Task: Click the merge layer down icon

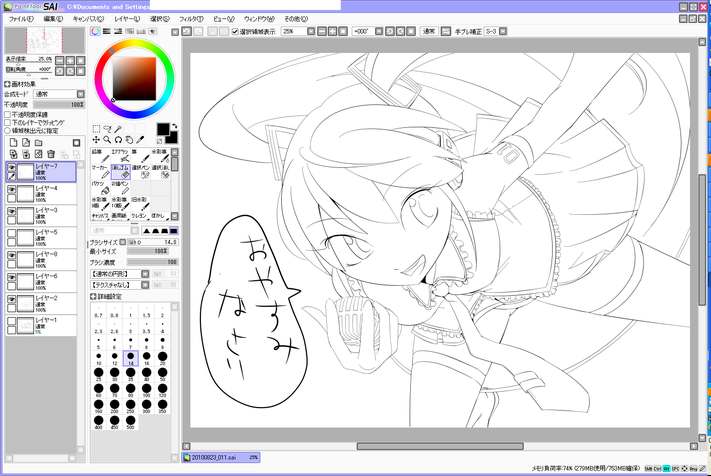Action: 26,154
